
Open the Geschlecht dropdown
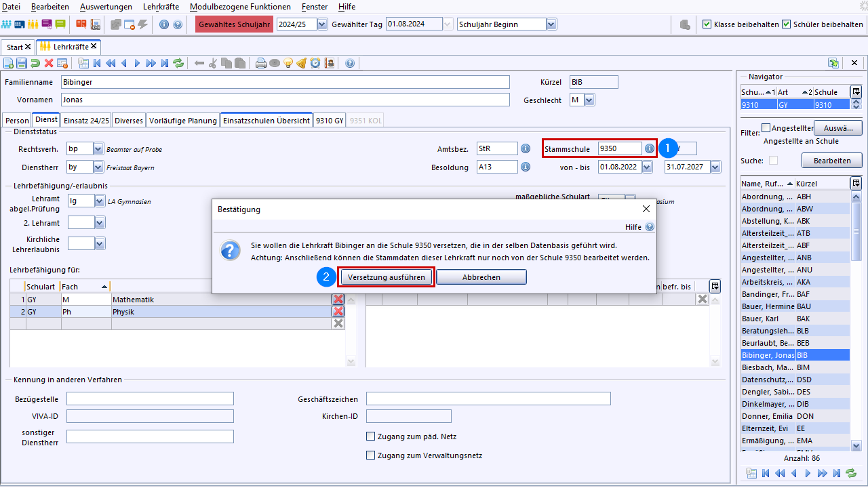[589, 100]
